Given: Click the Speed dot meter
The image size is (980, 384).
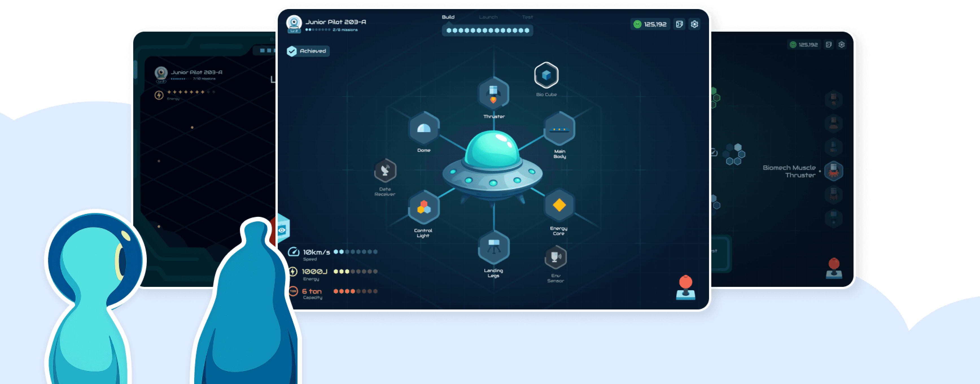Looking at the screenshot, I should (x=355, y=252).
